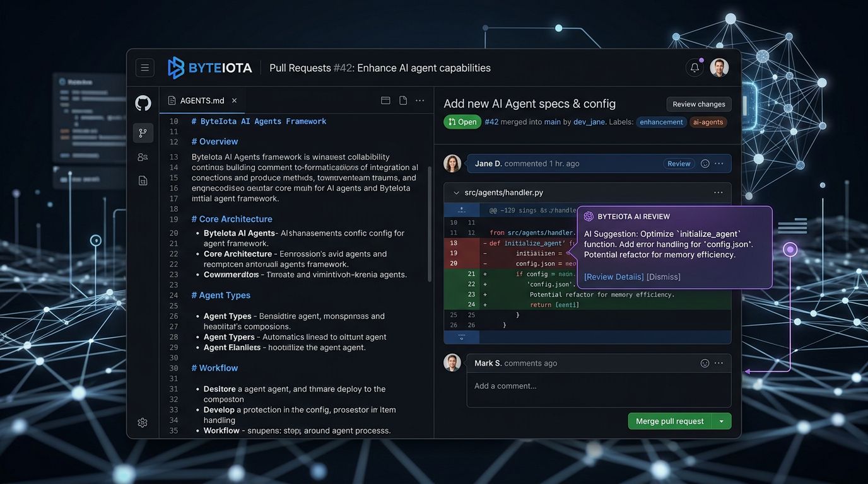This screenshot has width=868, height=484.
Task: Open the document icon in the sidebar
Action: tap(143, 181)
